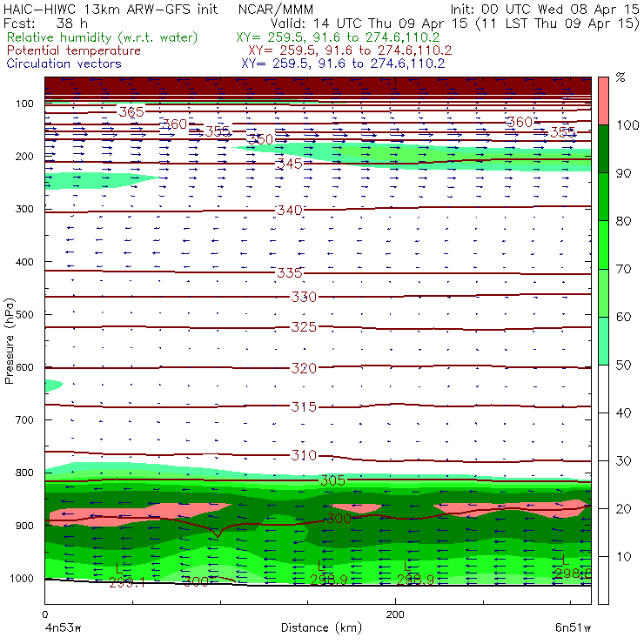Image resolution: width=644 pixels, height=644 pixels.
Task: Click the 'Circulation vectors' legend label
Action: [x=64, y=64]
